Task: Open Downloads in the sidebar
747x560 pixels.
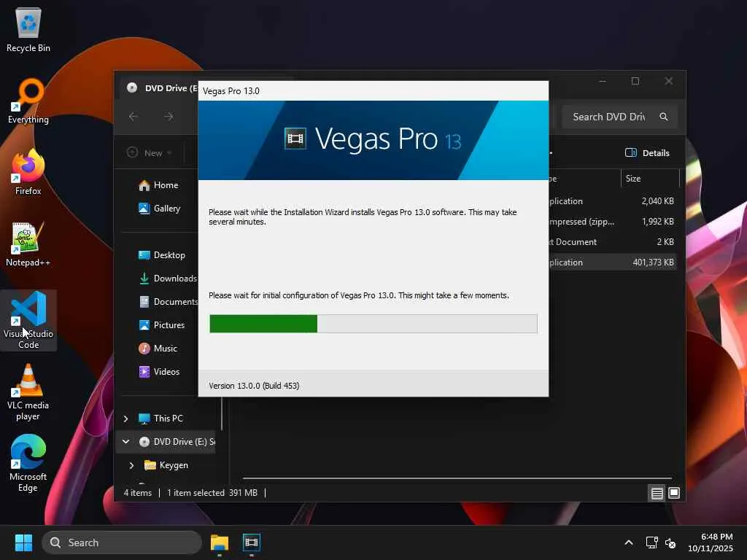Action: 168,279
